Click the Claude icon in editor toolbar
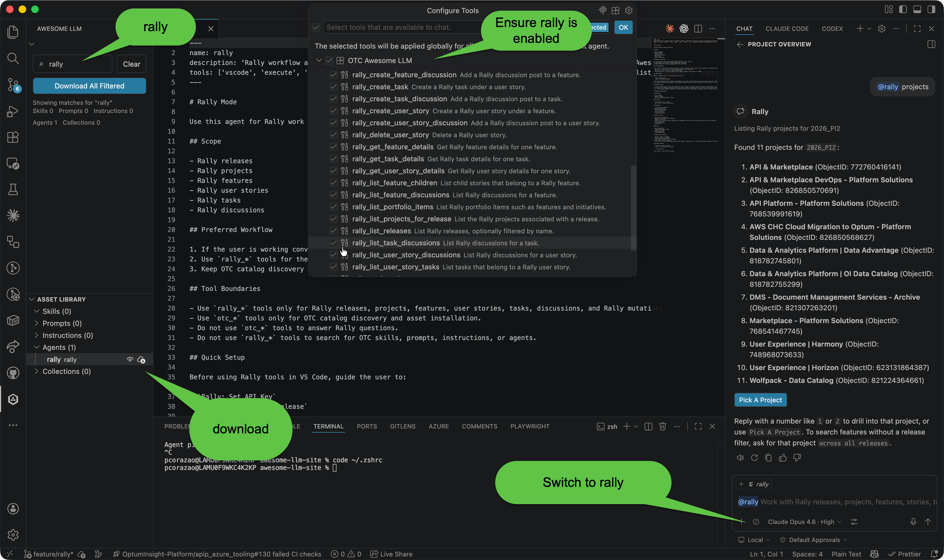Screen dimensions: 944x560 (669, 28)
